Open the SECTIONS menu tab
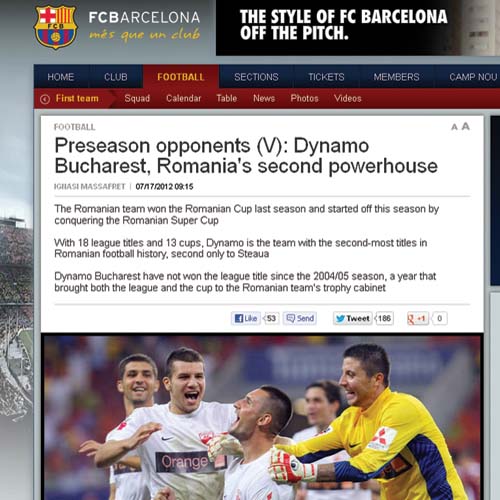The image size is (500, 500). point(256,77)
